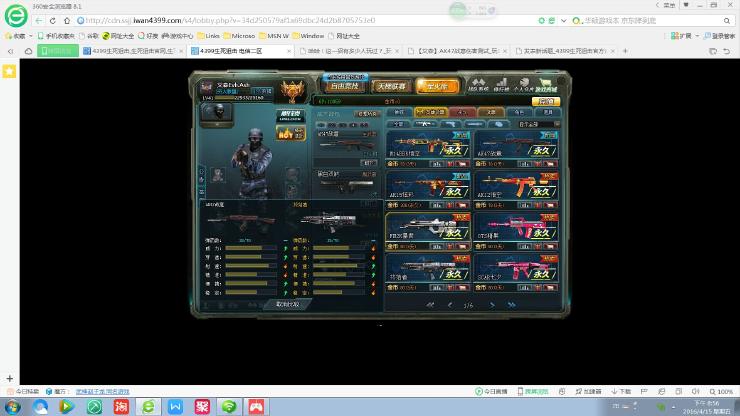Open the blue W taskbar app
Screen dimensions: 740x416
click(x=175, y=407)
